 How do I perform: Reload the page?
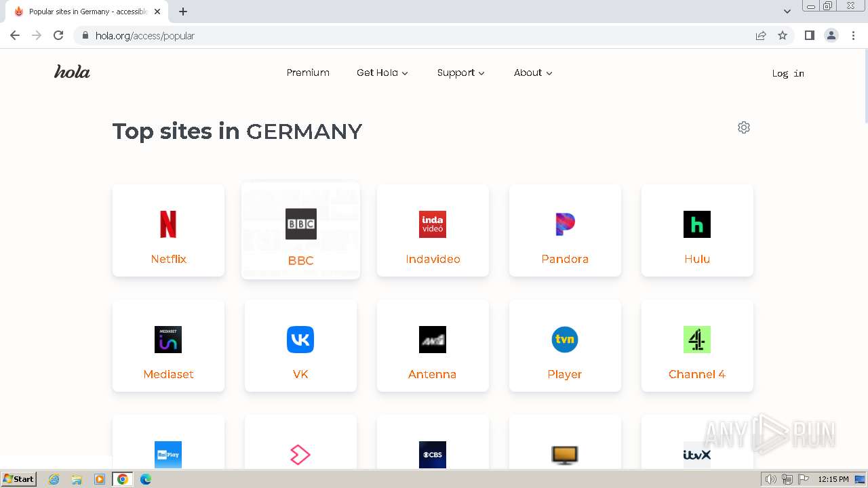tap(58, 35)
